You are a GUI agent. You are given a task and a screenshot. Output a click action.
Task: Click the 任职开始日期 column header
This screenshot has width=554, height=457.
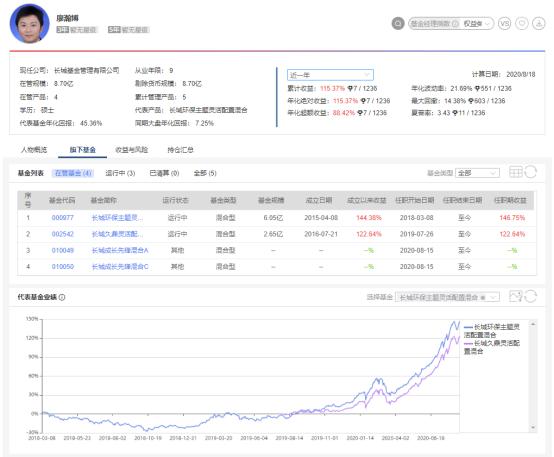[x=415, y=200]
